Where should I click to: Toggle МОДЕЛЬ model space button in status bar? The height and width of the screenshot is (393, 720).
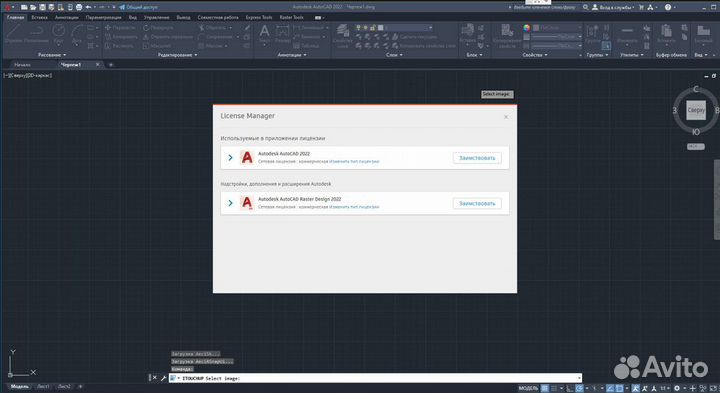[x=529, y=388]
